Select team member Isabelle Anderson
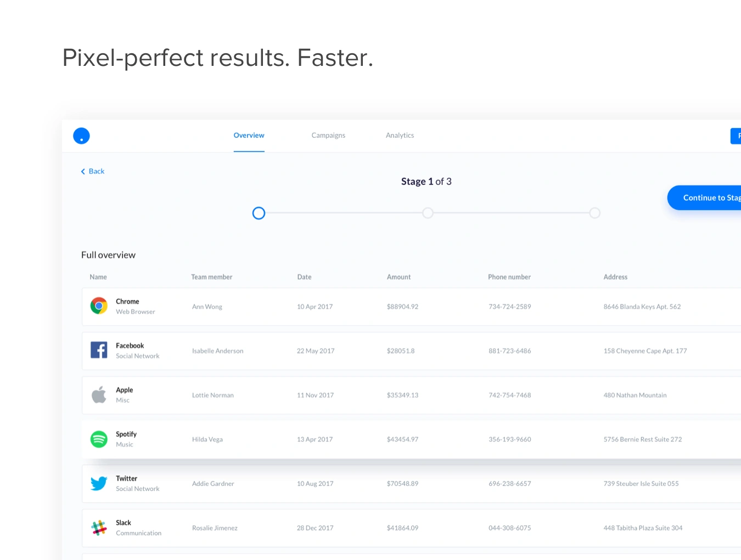The image size is (741, 560). tap(217, 351)
